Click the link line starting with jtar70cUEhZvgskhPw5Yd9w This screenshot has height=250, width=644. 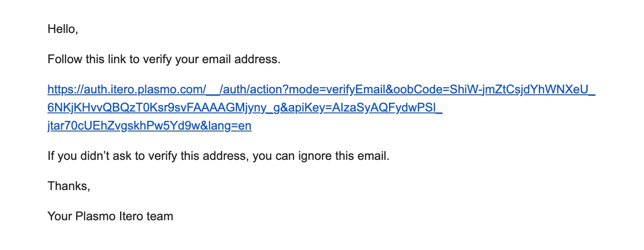point(149,126)
